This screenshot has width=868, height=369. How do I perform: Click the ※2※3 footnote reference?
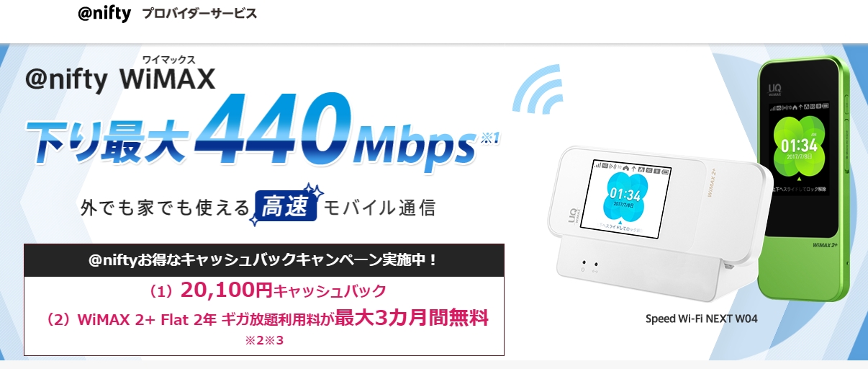point(265,340)
